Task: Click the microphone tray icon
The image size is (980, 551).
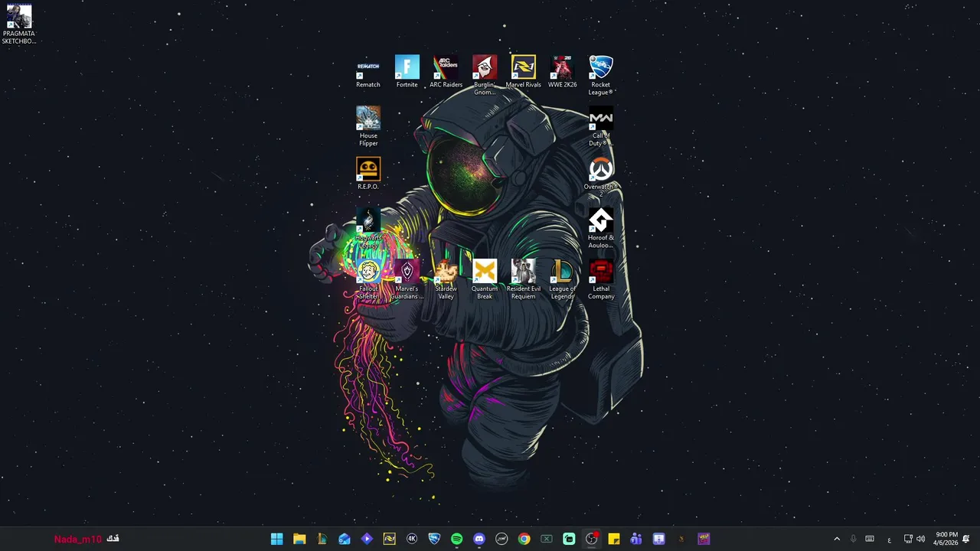Action: click(853, 539)
